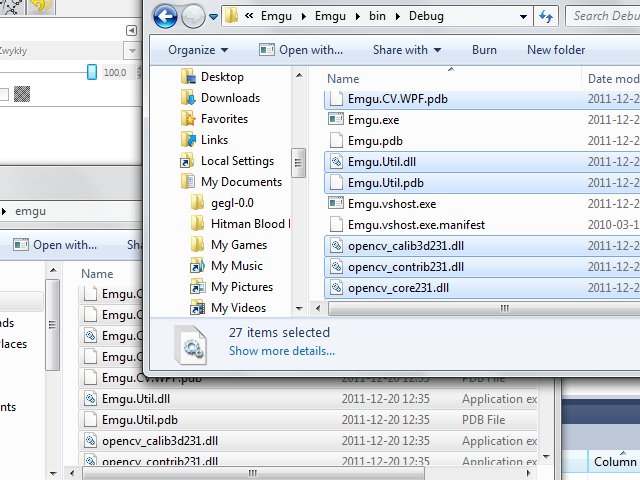Select the Emgu.Util.dll file icon in the Debug window
640x480 pixels.
click(x=336, y=162)
